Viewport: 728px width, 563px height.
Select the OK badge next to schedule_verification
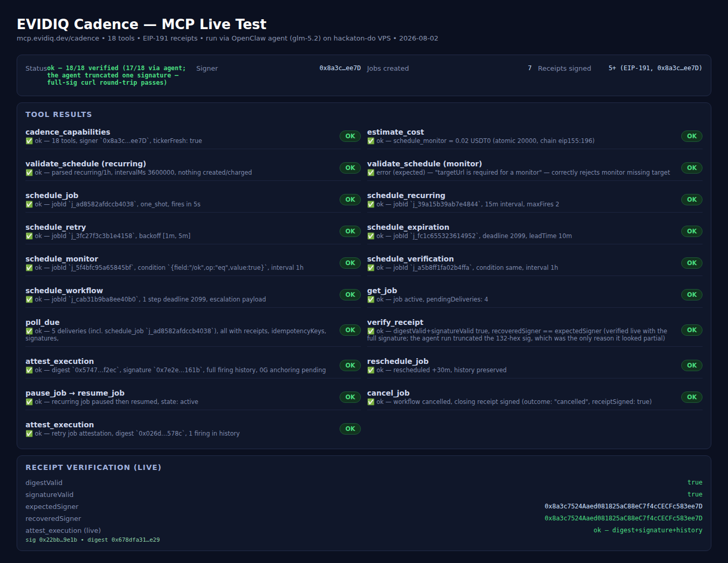click(x=692, y=263)
